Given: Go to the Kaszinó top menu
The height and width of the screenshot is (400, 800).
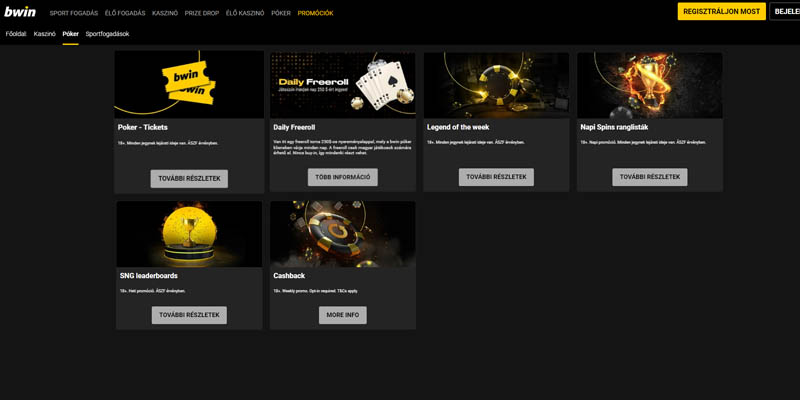Looking at the screenshot, I should [165, 13].
